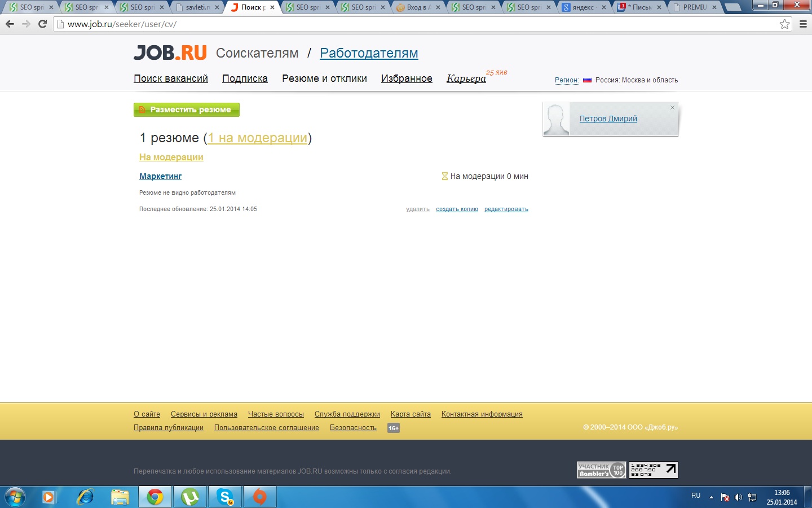Open the Петров Дмирий profile link
The image size is (812, 508).
point(608,119)
